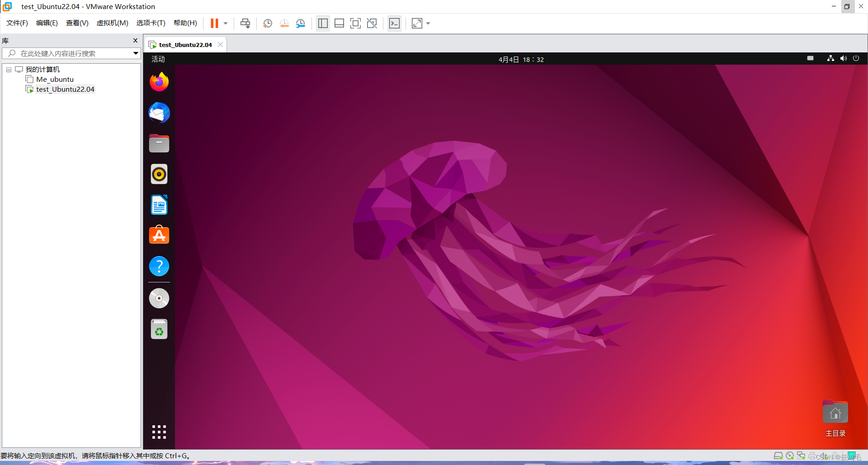Select the Me_ubuntu virtual machine
Image resolution: width=868 pixels, height=465 pixels.
(x=55, y=79)
